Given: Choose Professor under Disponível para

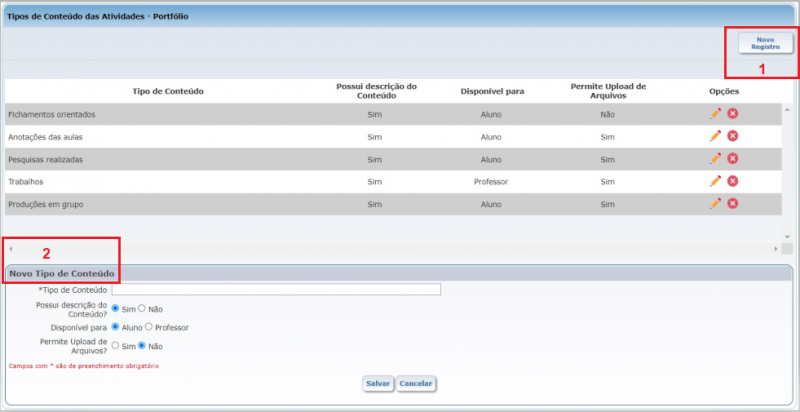Looking at the screenshot, I should [150, 327].
